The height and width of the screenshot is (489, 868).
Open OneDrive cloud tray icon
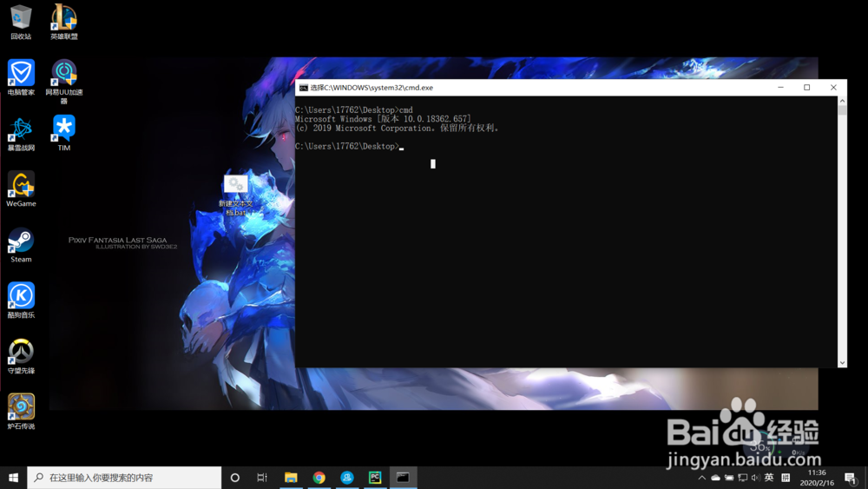715,478
